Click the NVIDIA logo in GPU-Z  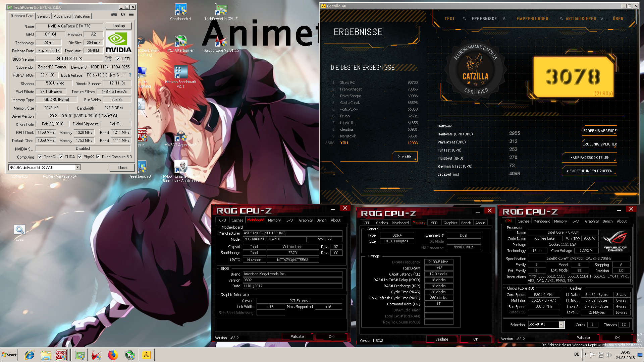(118, 42)
